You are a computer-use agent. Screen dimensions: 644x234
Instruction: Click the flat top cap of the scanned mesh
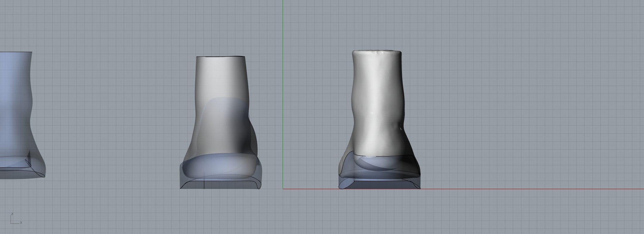(x=376, y=53)
